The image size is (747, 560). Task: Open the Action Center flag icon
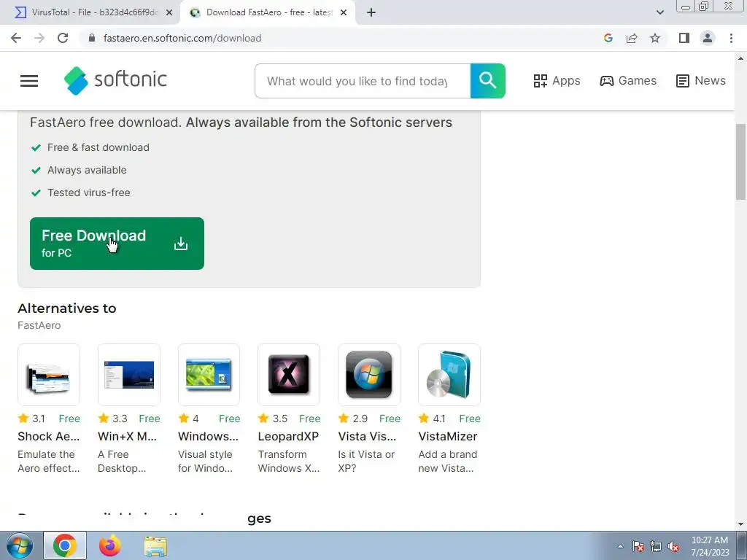638,546
